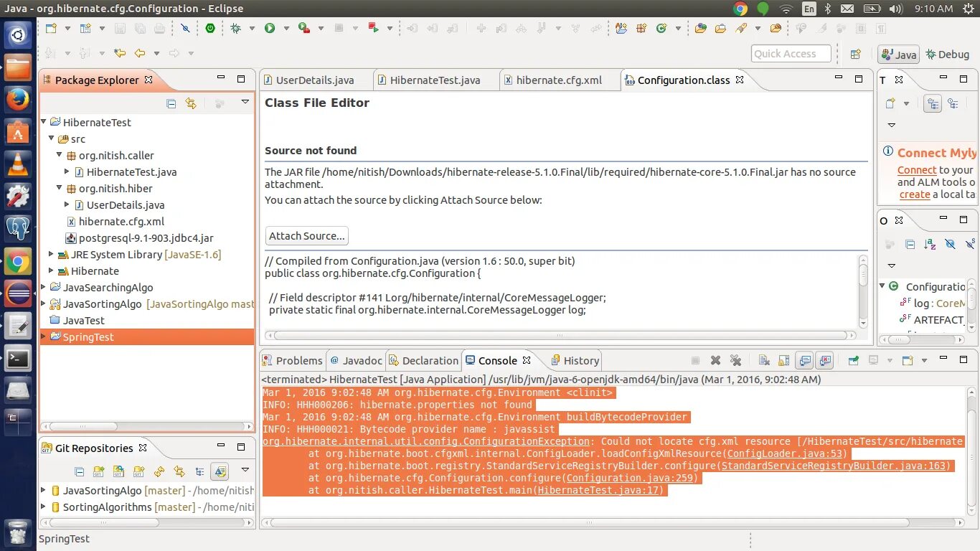
Task: Click Pin Console icon
Action: (x=853, y=360)
